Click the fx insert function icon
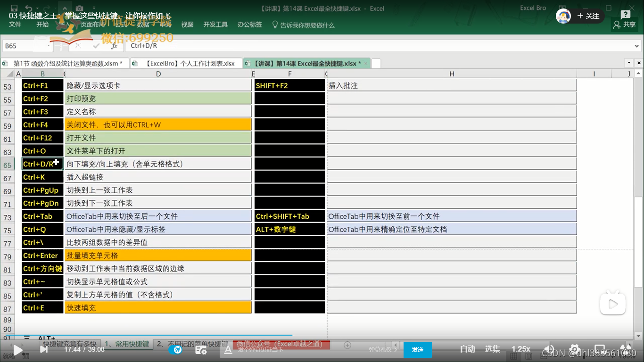This screenshot has width=644, height=362. pyautogui.click(x=114, y=46)
